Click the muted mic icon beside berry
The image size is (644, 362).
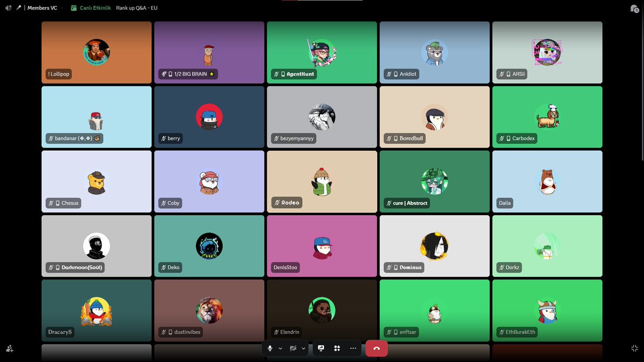pos(164,138)
